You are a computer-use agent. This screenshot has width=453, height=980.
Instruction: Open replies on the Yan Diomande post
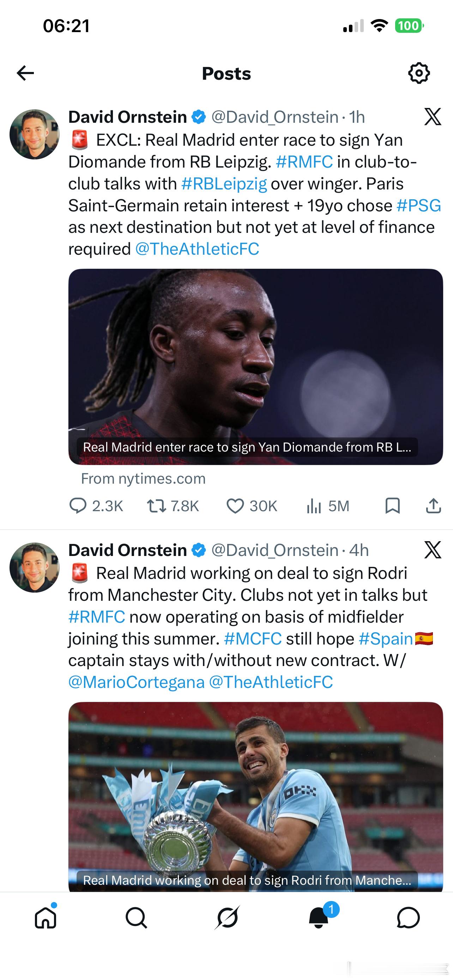pos(96,506)
